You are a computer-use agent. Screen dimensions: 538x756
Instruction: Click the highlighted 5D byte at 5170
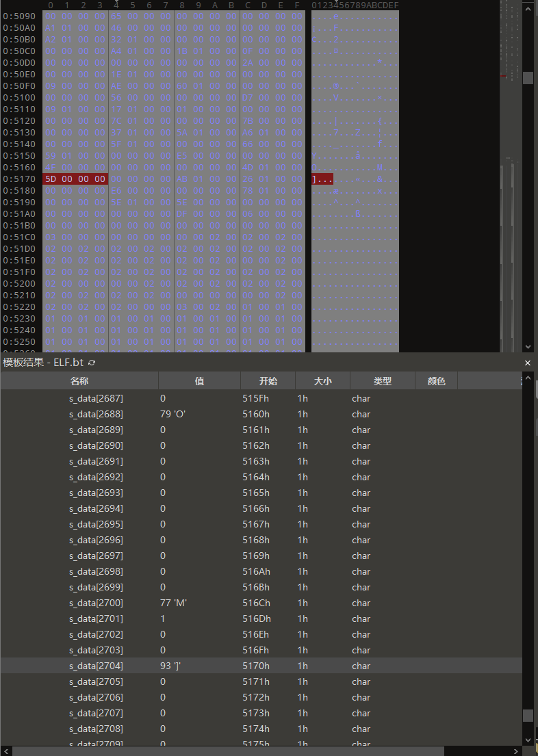pyautogui.click(x=51, y=179)
